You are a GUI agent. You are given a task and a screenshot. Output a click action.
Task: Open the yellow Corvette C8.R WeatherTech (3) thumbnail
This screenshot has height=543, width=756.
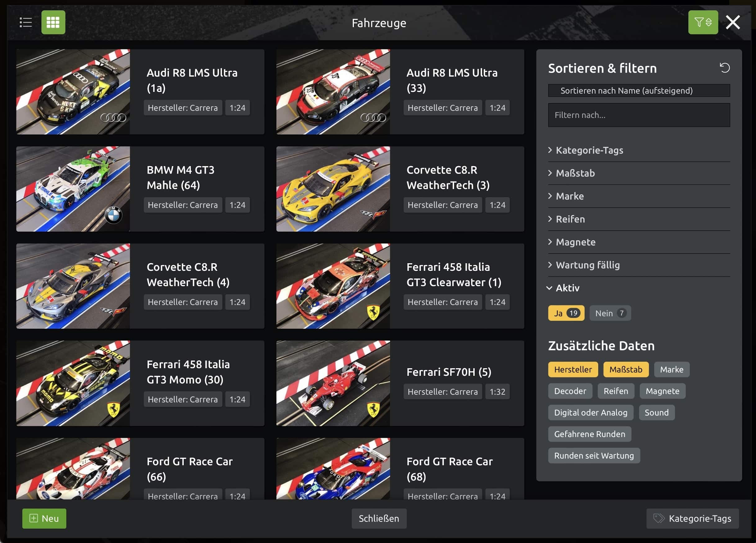[x=333, y=189]
